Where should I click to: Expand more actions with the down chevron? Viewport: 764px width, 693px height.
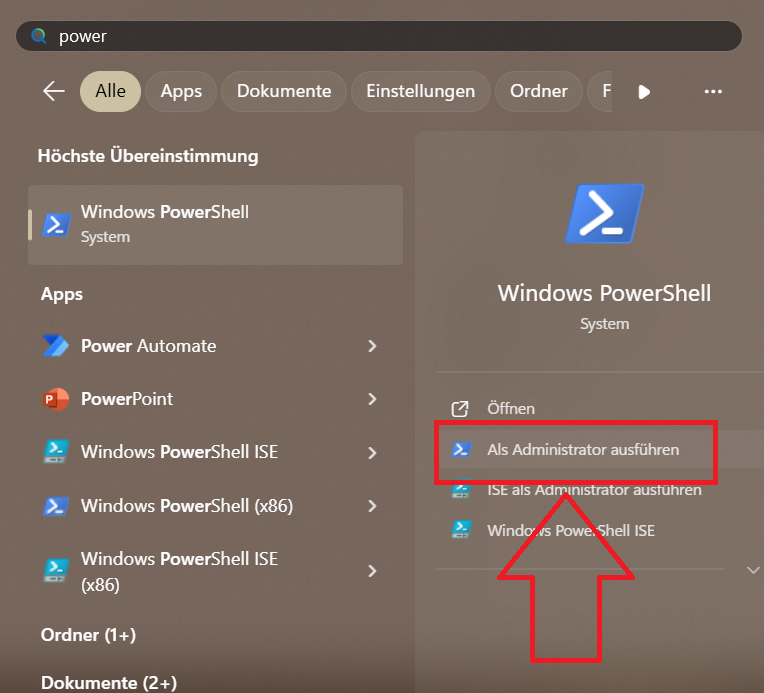pos(753,570)
